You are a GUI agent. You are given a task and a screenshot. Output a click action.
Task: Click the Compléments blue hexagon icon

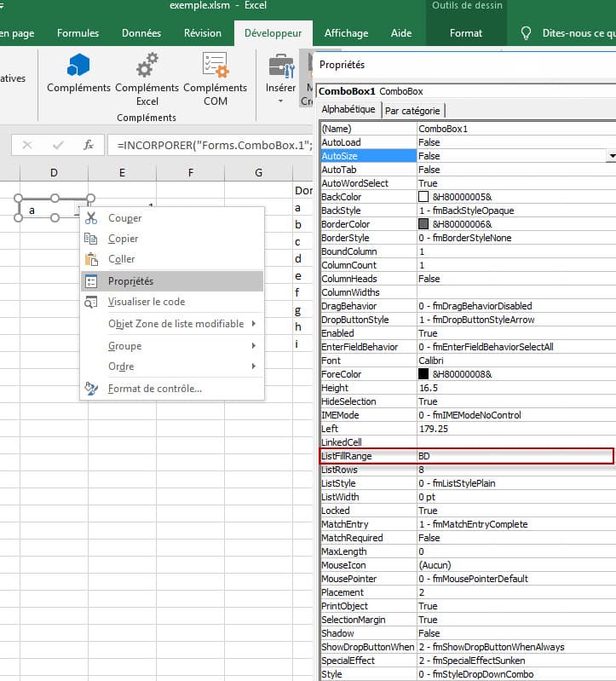click(78, 65)
